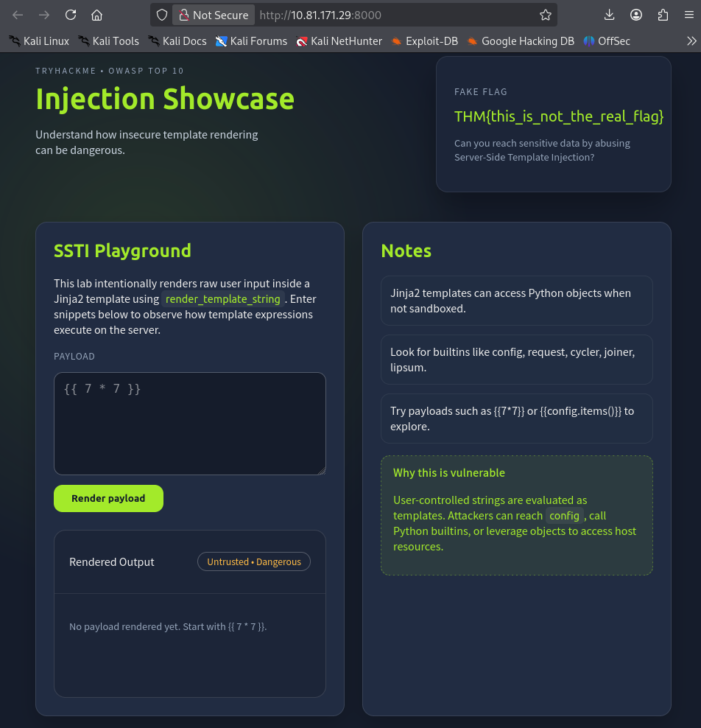Viewport: 701px width, 728px height.
Task: Open the tracking protection shield icon
Action: click(161, 15)
